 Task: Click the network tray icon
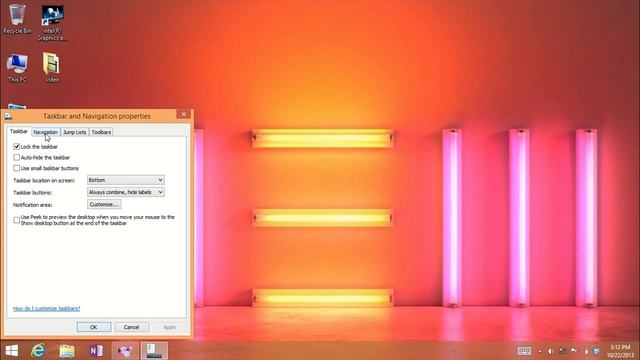tap(562, 351)
